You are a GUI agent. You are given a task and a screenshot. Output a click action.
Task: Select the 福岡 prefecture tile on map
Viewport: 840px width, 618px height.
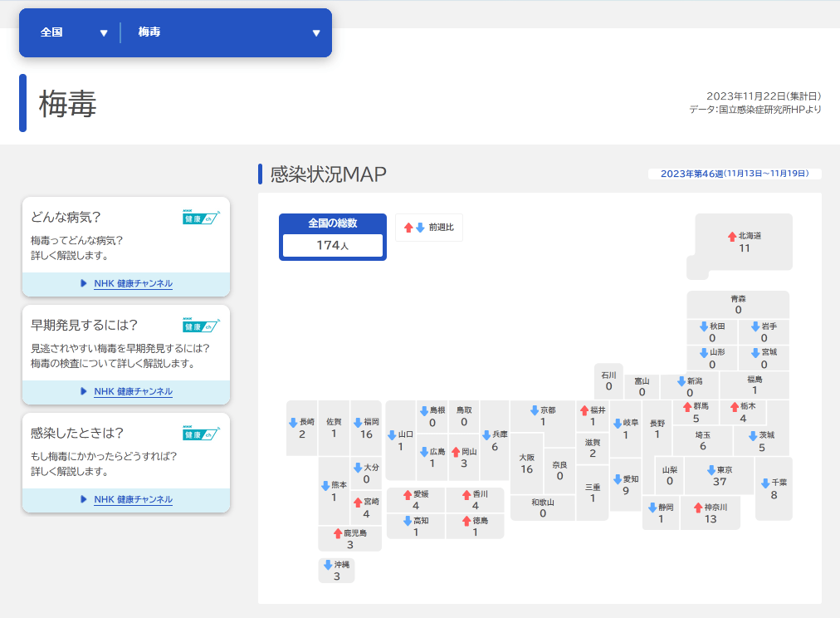[367, 428]
